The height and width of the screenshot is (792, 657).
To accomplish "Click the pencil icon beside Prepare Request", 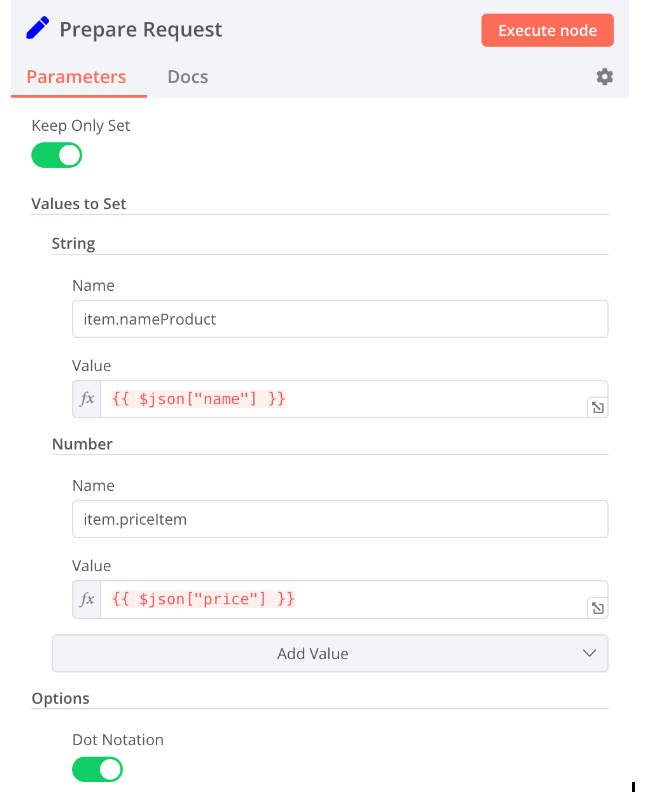I will coord(37,29).
